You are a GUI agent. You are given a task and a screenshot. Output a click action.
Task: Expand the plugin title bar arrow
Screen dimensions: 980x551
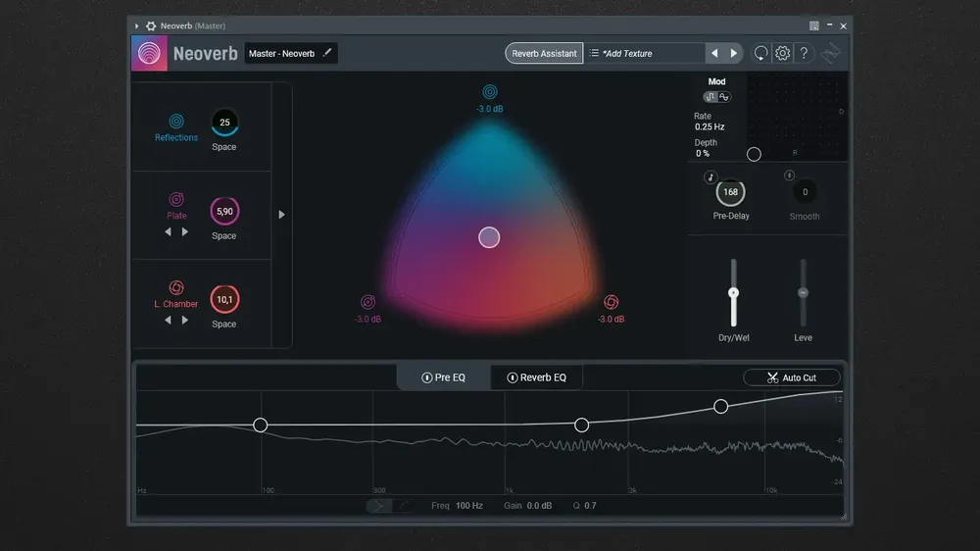click(136, 25)
